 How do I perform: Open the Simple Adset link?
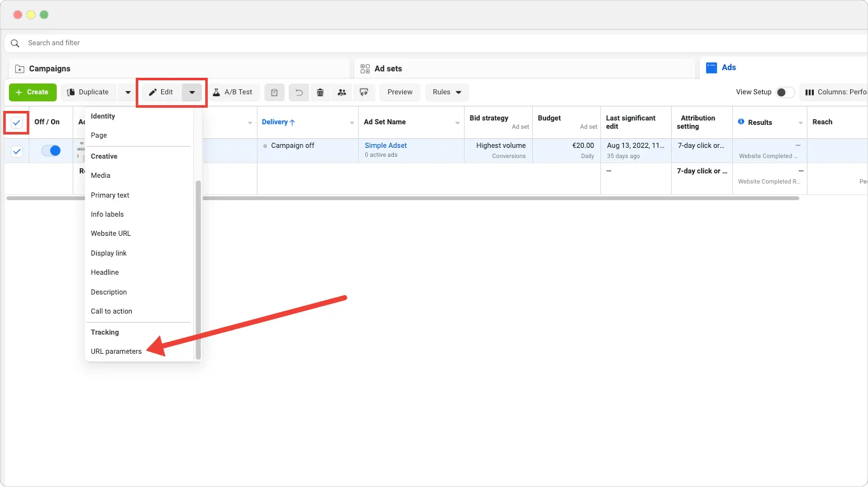(x=386, y=145)
